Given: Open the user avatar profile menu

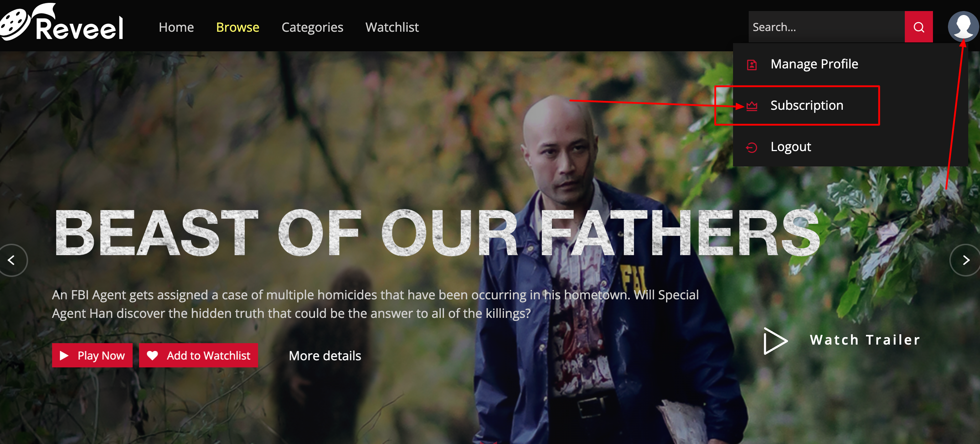Looking at the screenshot, I should point(963,27).
